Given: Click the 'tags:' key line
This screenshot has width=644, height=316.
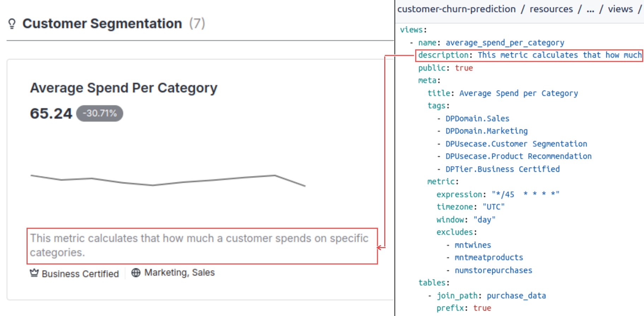Looking at the screenshot, I should point(438,106).
